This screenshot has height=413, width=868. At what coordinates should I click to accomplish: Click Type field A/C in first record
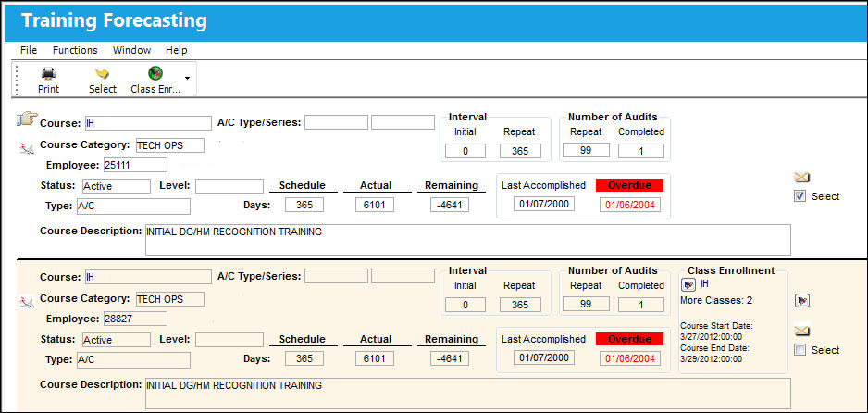[x=133, y=206]
